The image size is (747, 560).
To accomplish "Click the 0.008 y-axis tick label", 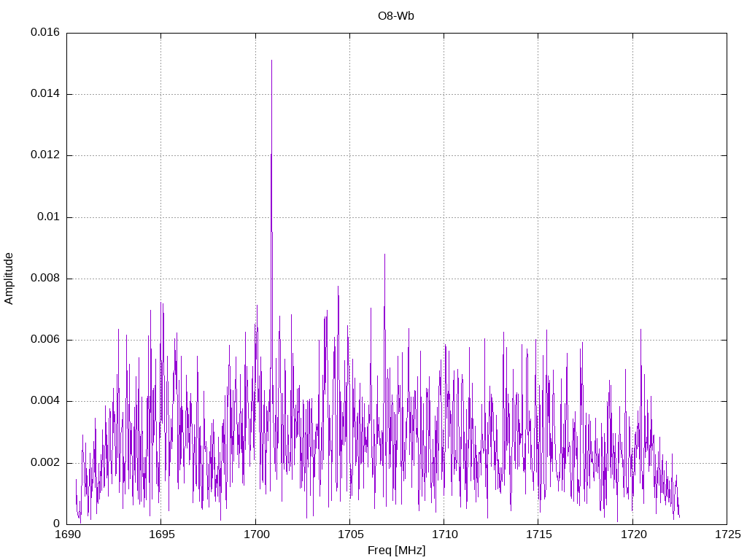I will 45,279.
